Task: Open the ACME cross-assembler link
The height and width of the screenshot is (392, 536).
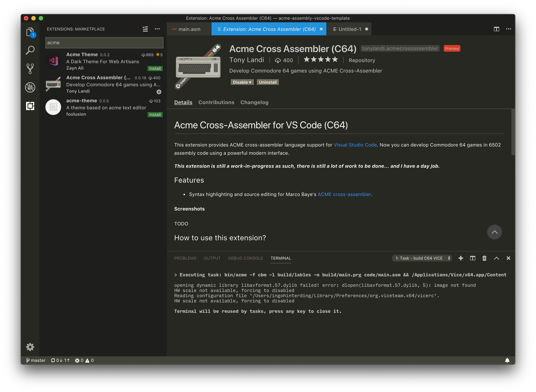Action: [x=344, y=194]
